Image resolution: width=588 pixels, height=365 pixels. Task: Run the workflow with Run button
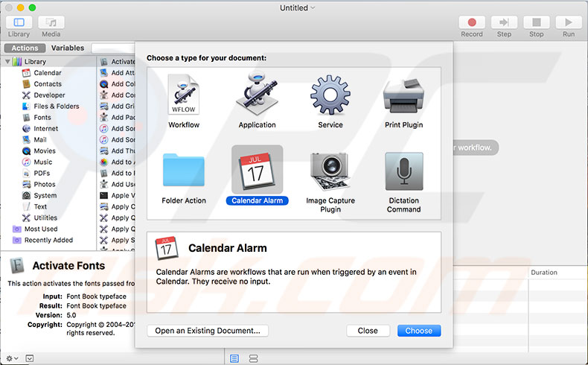point(569,22)
